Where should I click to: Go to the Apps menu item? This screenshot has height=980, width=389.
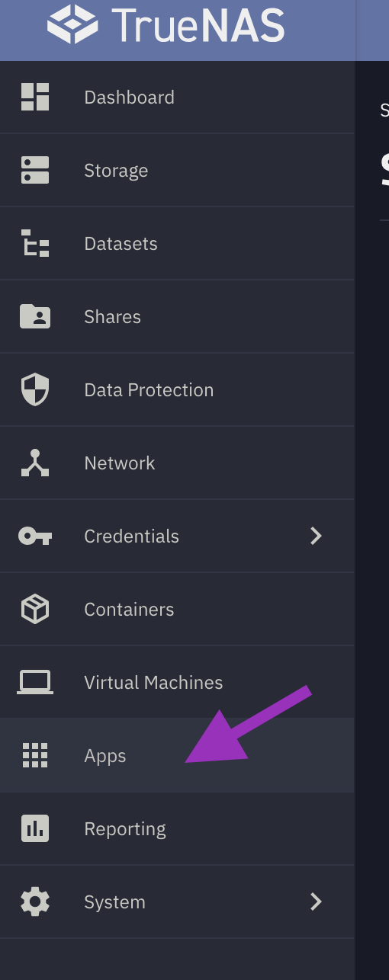coord(177,756)
